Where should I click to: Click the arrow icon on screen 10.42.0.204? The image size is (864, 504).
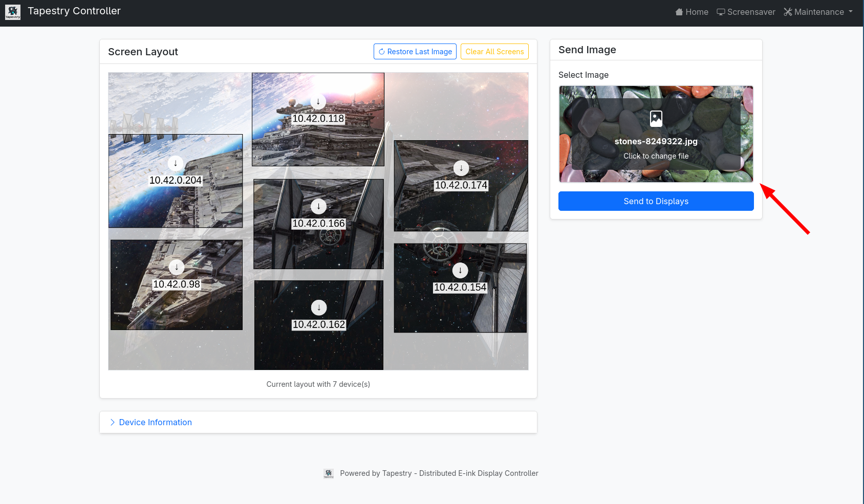pos(176,163)
